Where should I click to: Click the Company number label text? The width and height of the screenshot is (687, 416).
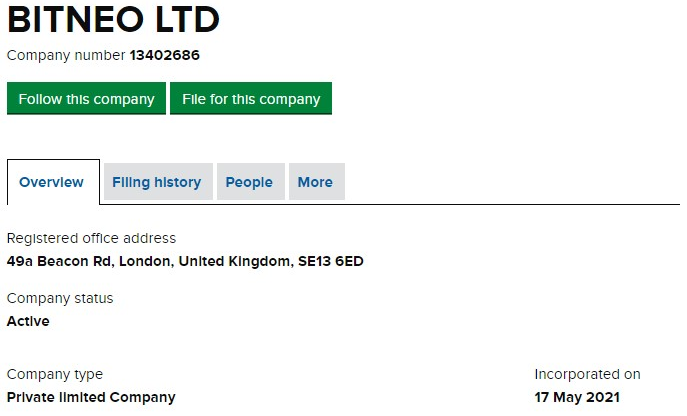coord(66,56)
